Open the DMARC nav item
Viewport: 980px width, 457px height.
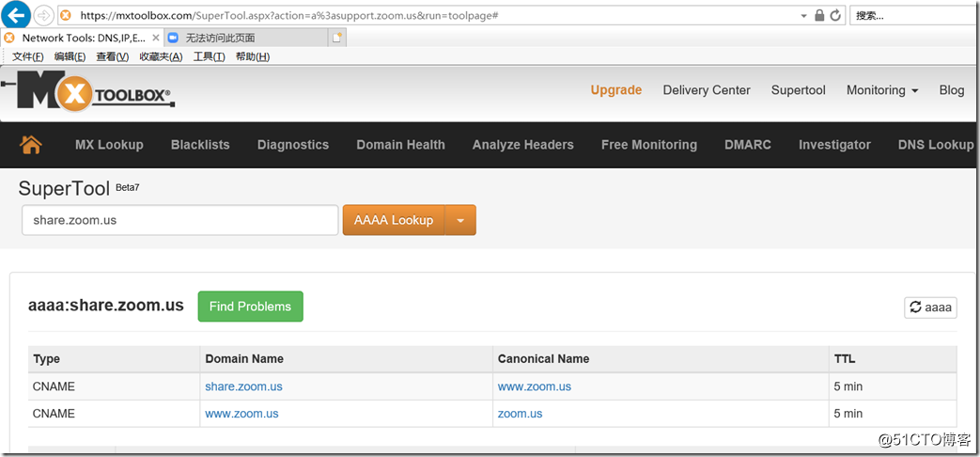pyautogui.click(x=748, y=145)
